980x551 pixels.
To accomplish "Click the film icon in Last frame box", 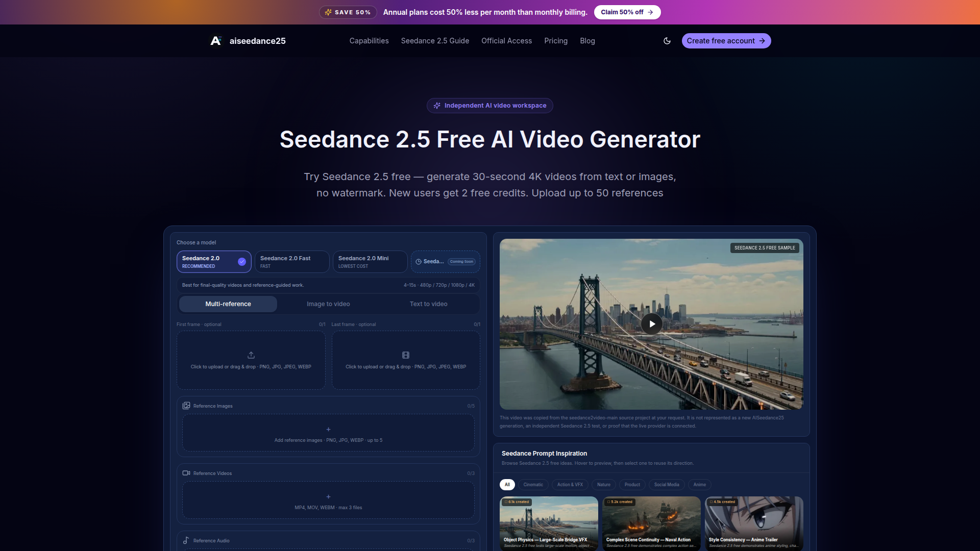I will pos(406,355).
